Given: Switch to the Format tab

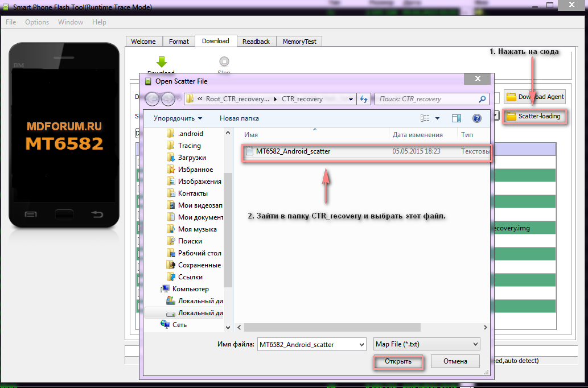Looking at the screenshot, I should pos(179,42).
